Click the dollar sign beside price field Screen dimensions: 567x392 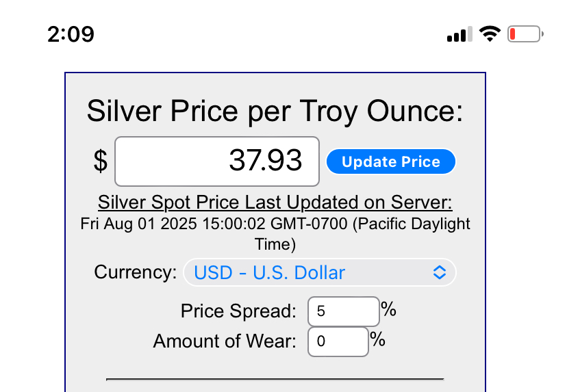[101, 161]
